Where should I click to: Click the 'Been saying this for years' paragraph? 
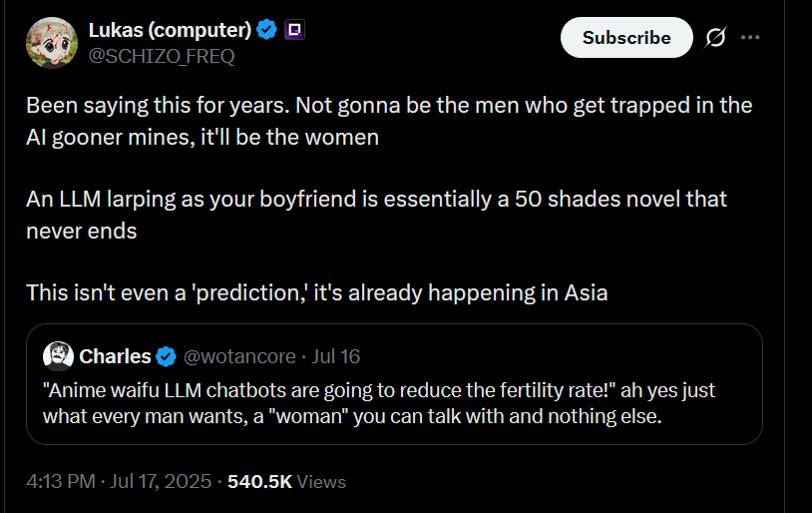point(389,121)
